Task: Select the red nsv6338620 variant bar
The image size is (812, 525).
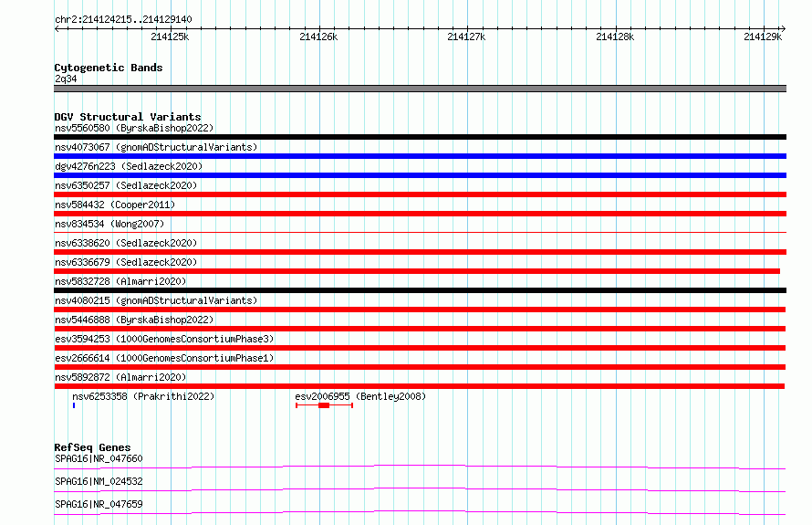Action: tap(420, 252)
